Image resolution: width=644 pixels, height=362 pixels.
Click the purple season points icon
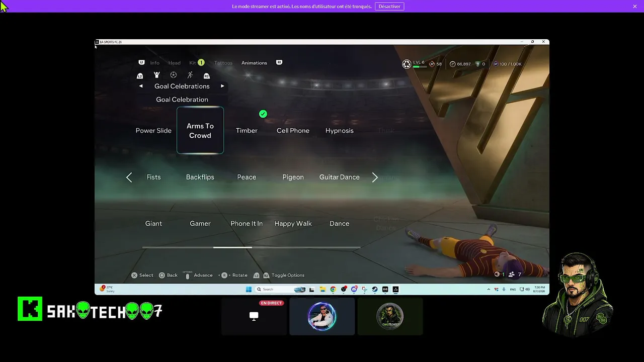(x=496, y=64)
